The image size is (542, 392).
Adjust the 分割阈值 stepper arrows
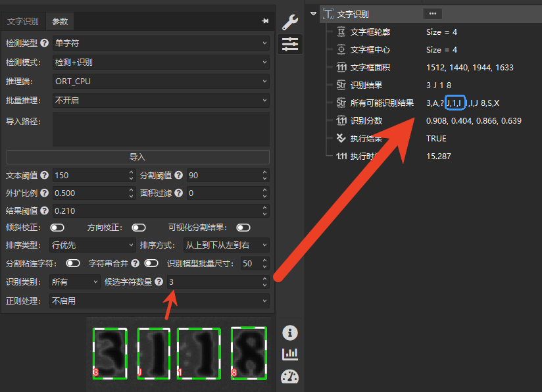264,175
